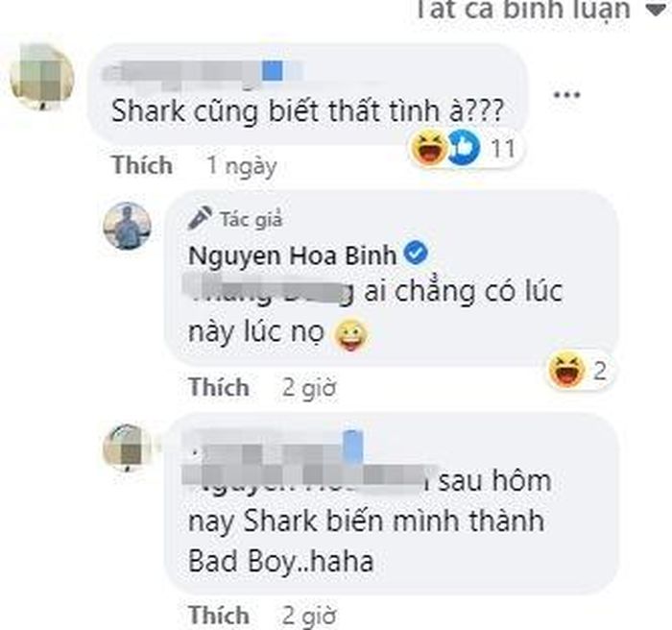The height and width of the screenshot is (630, 672).
Task: Click the 1 ngày timestamp
Action: [242, 166]
